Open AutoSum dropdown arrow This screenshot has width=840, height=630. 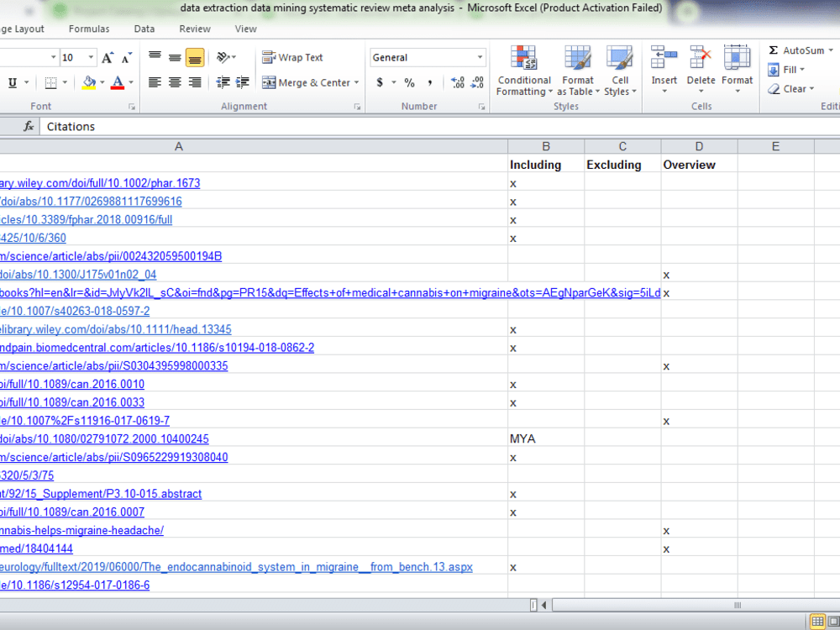[831, 50]
